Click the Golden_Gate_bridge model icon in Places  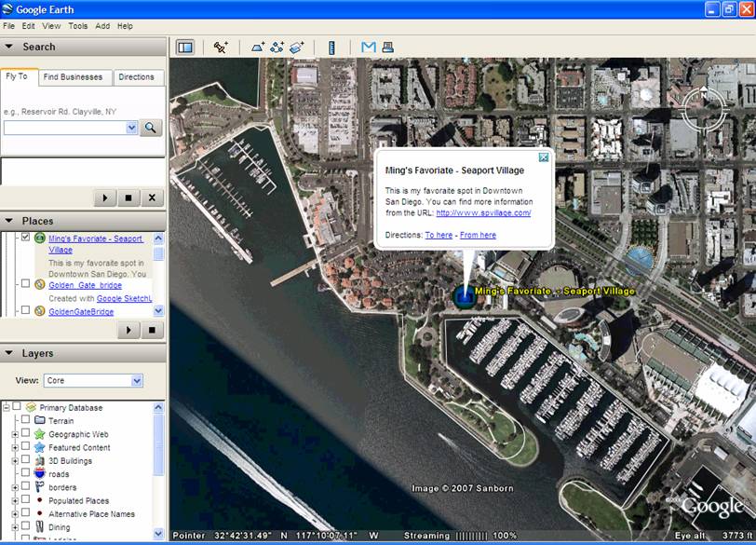(40, 284)
